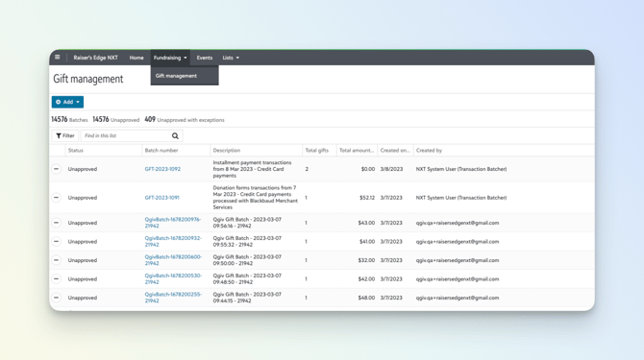This screenshot has width=644, height=360.
Task: Open batch QgivBatch-1678200932-21942
Action: 173,242
